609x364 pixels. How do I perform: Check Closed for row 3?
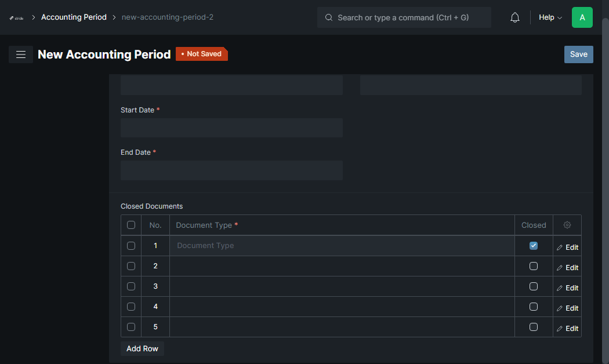pos(533,286)
